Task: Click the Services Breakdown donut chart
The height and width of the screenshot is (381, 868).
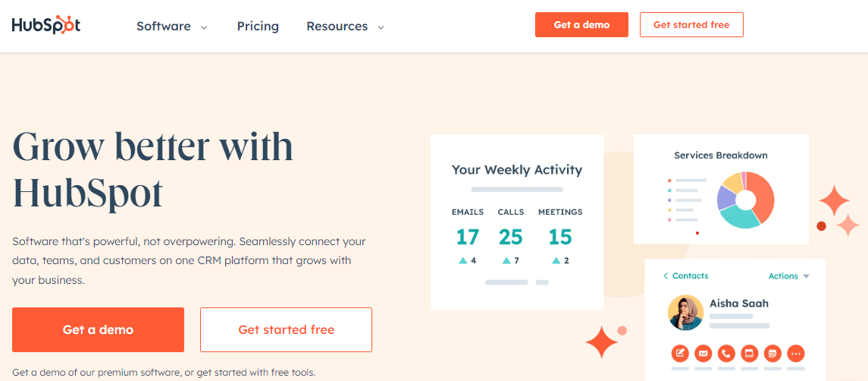Action: 745,200
